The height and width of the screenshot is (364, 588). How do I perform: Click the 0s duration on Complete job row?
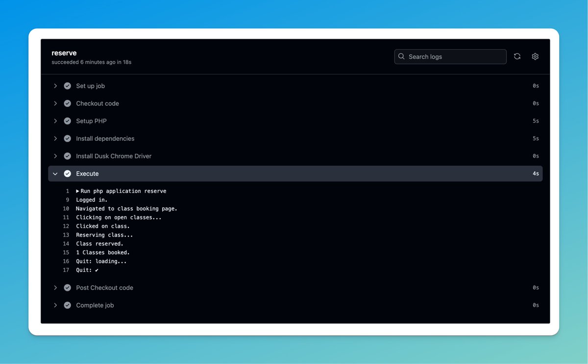click(536, 305)
